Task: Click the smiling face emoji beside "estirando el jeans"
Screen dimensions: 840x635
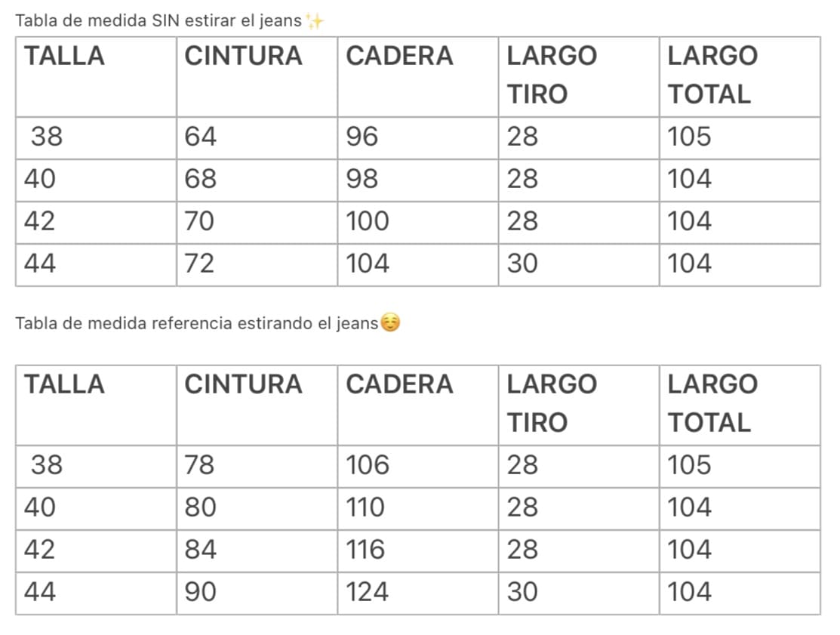Action: pyautogui.click(x=389, y=324)
